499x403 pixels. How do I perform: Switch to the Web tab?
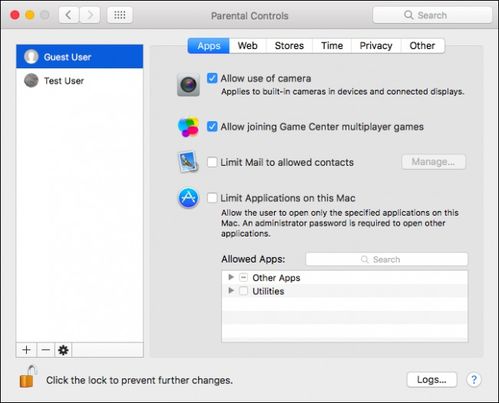coord(248,46)
